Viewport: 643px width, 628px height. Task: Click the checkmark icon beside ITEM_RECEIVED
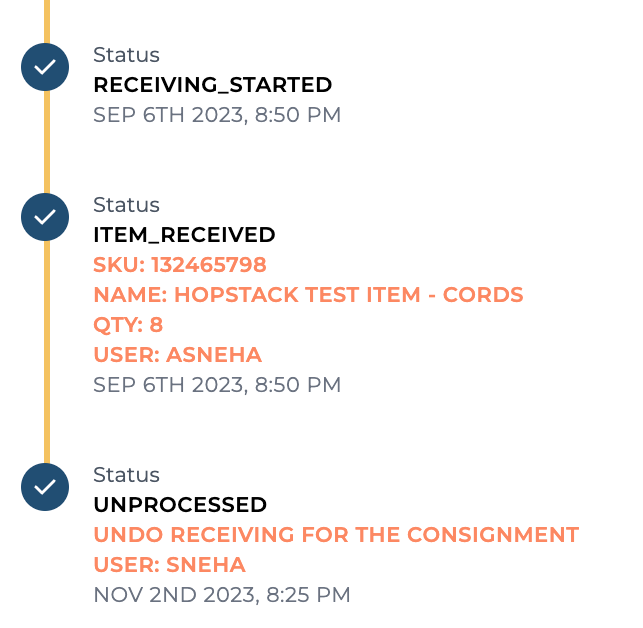pos(45,217)
